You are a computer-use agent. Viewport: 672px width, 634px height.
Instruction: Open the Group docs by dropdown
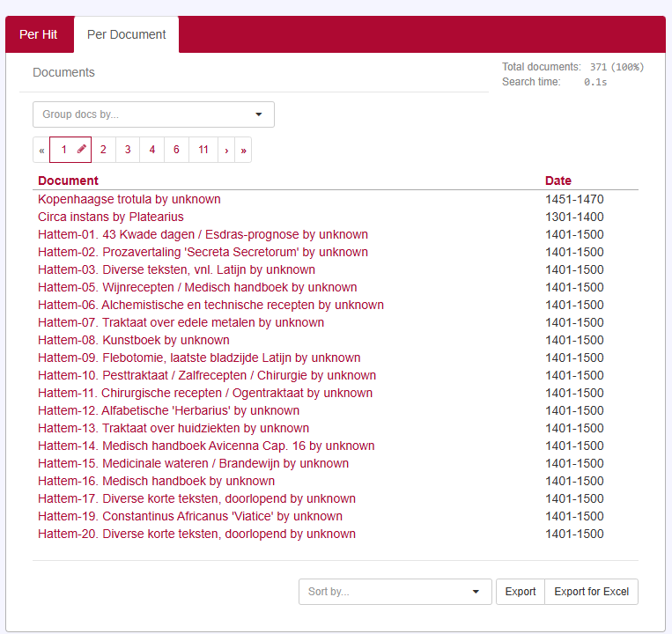pyautogui.click(x=153, y=114)
